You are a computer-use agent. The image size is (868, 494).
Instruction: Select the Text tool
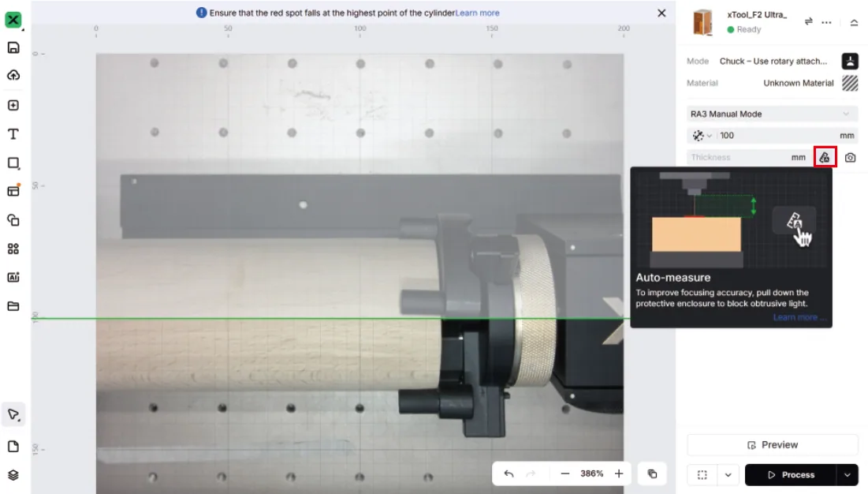[x=13, y=134]
